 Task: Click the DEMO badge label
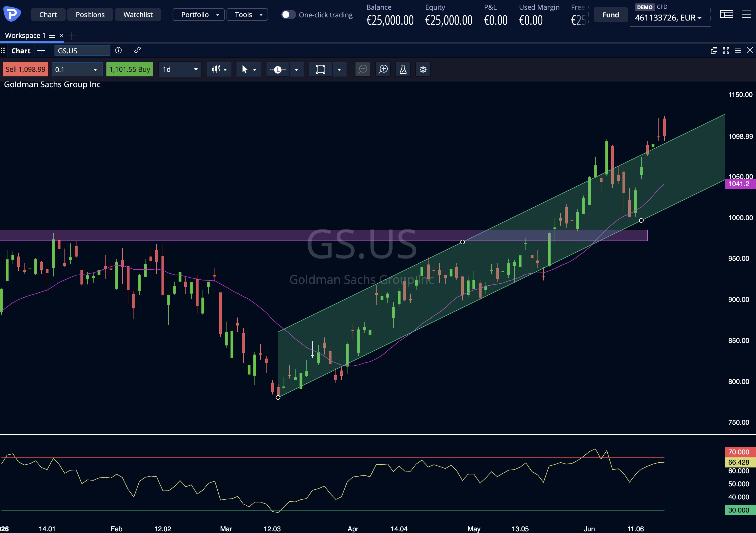(x=645, y=7)
